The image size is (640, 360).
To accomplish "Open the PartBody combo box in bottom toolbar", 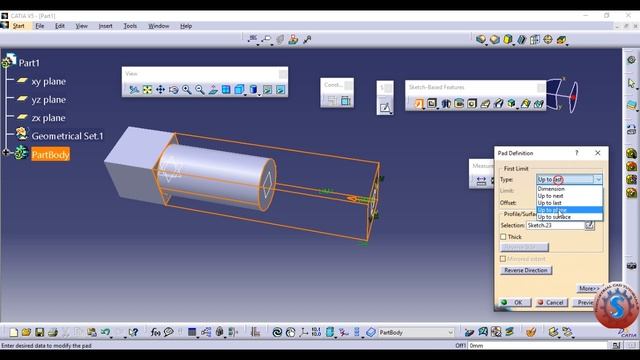I will (416, 332).
